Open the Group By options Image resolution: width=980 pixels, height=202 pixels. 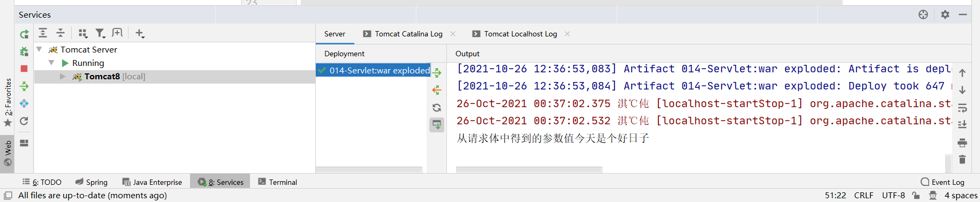click(x=83, y=33)
